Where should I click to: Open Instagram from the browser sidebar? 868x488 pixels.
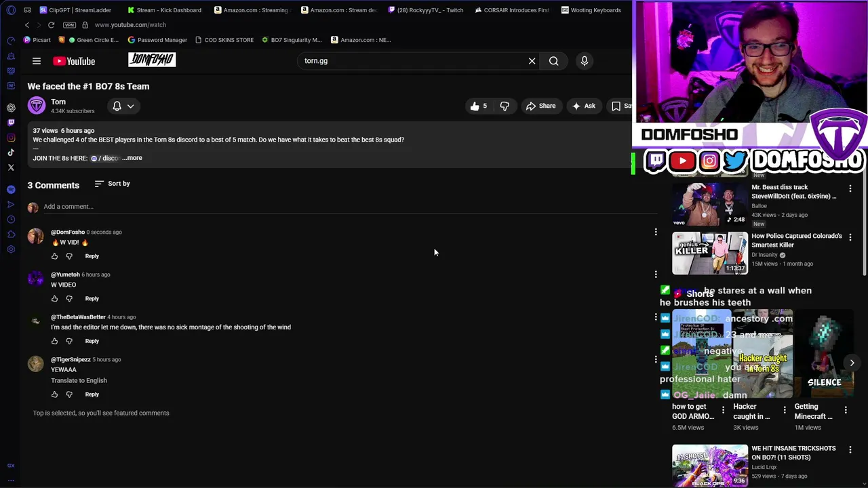[11, 138]
